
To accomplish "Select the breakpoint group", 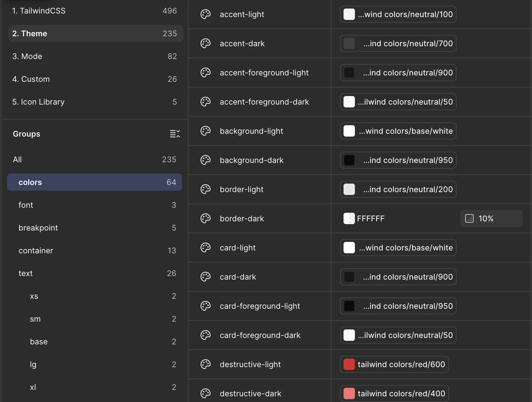I will pyautogui.click(x=95, y=228).
